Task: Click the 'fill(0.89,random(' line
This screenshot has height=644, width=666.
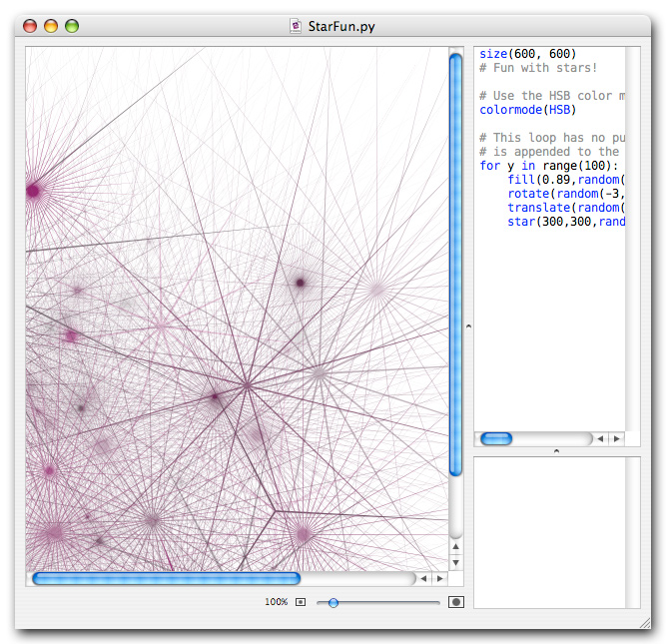Action: point(566,180)
